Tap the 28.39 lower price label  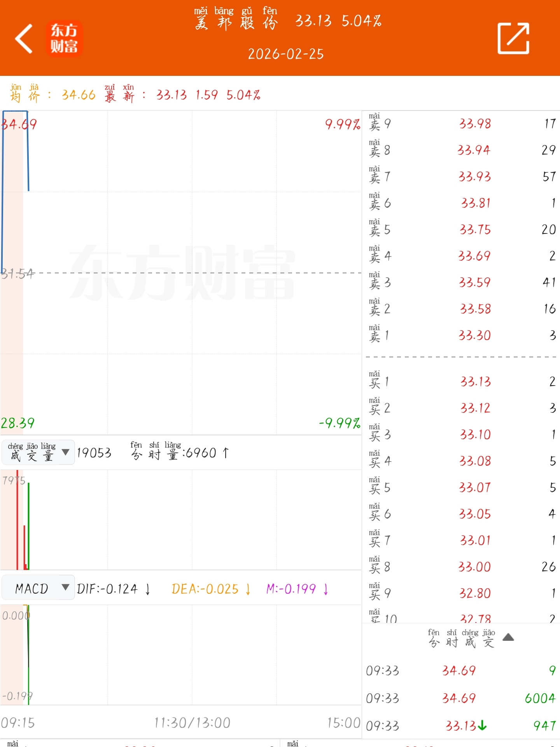tap(17, 423)
